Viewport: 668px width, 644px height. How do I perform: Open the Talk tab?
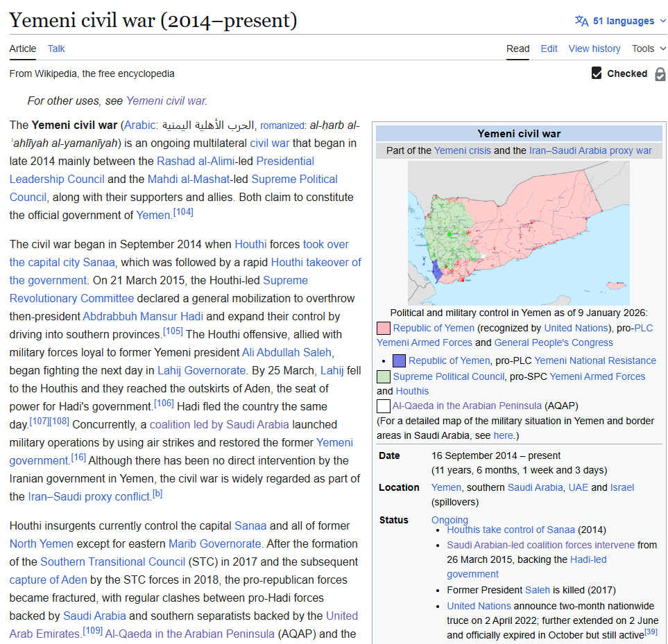pyautogui.click(x=55, y=49)
